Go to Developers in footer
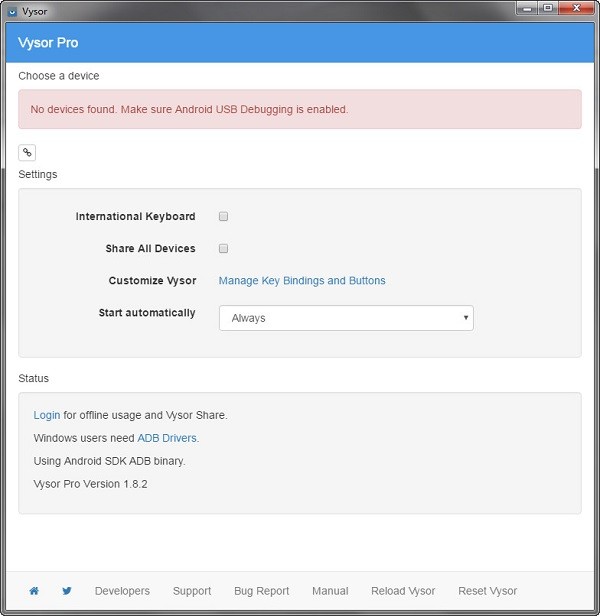This screenshot has width=600, height=616. click(x=122, y=591)
